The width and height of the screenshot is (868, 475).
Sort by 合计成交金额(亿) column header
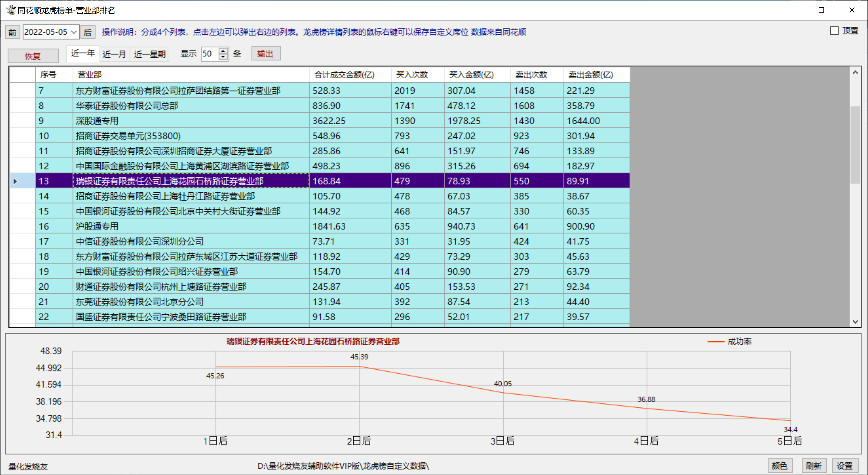tap(350, 74)
